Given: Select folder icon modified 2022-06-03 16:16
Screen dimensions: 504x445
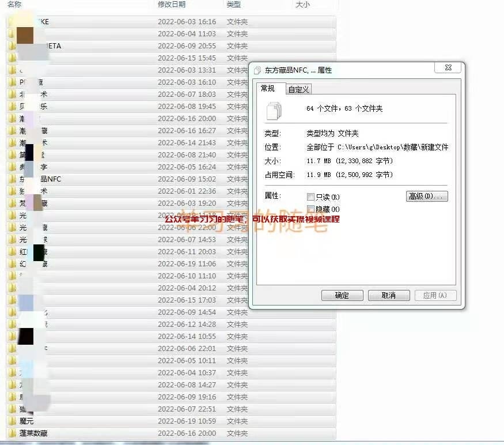Looking at the screenshot, I should click(x=13, y=22).
